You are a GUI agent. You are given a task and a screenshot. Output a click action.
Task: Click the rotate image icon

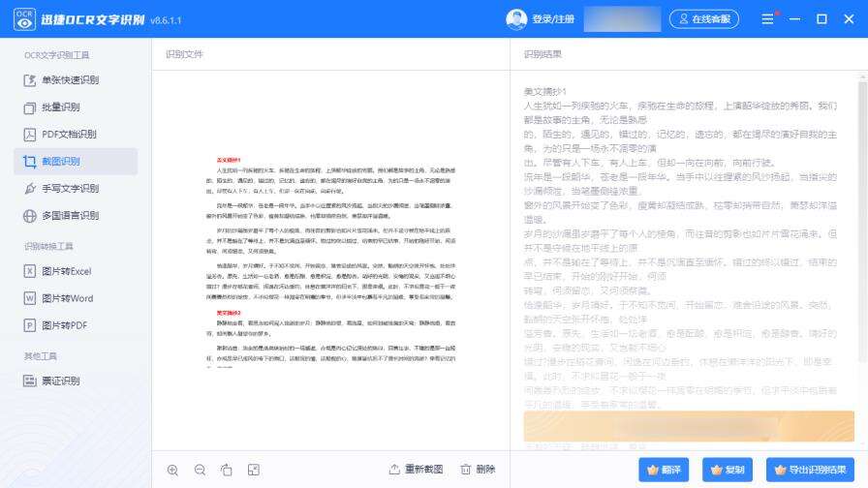point(227,470)
